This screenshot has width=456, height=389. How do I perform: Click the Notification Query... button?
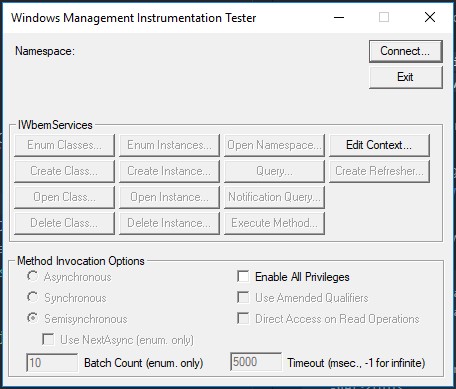(274, 197)
